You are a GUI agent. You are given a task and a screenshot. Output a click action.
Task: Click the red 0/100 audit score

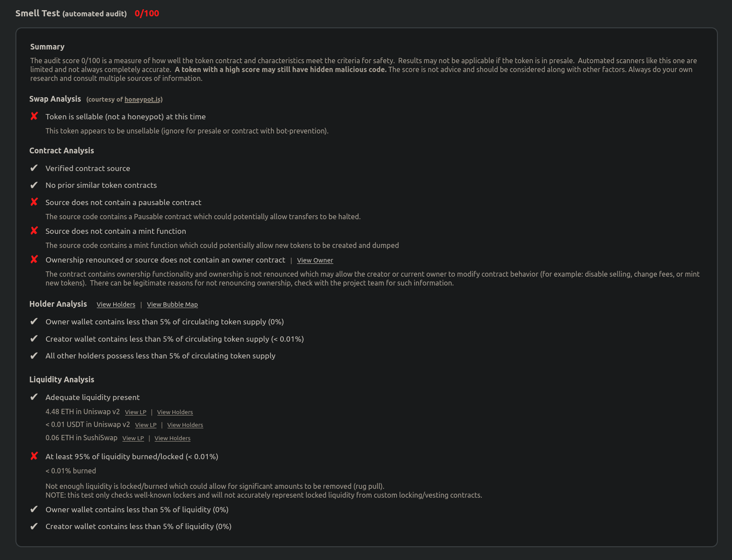(x=147, y=13)
